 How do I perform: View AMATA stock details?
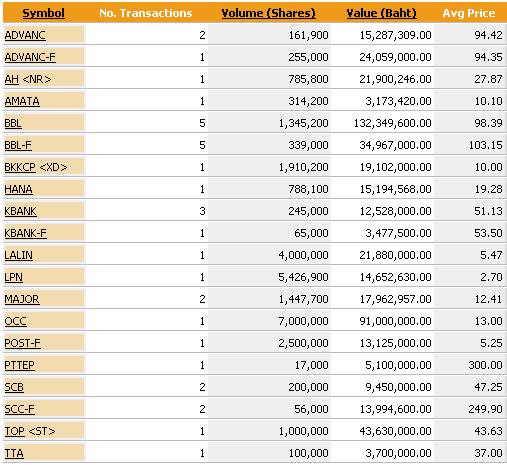[x=22, y=101]
